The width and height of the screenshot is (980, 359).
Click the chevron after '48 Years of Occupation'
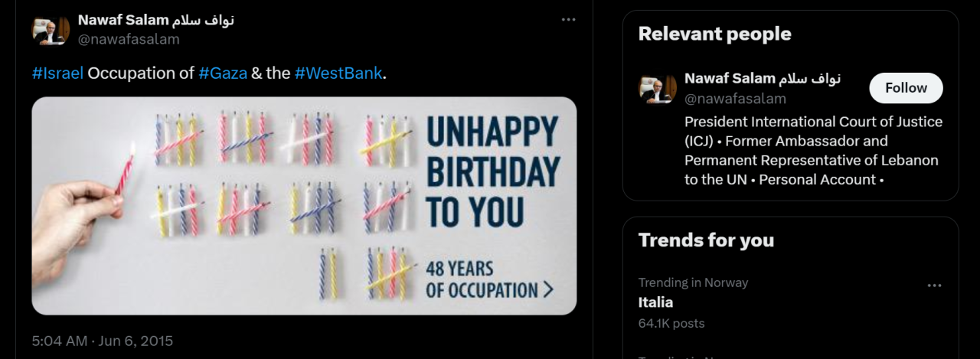548,289
